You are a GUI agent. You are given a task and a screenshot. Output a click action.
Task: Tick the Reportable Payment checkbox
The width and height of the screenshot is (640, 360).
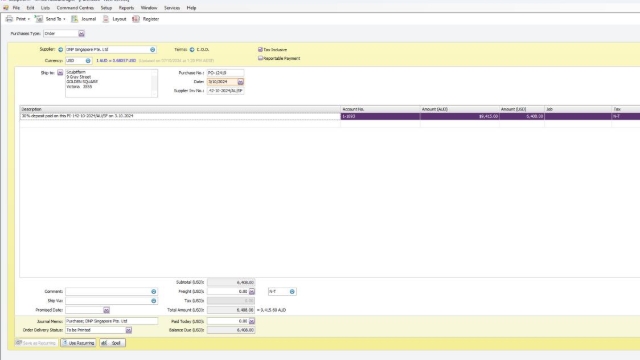[260, 58]
